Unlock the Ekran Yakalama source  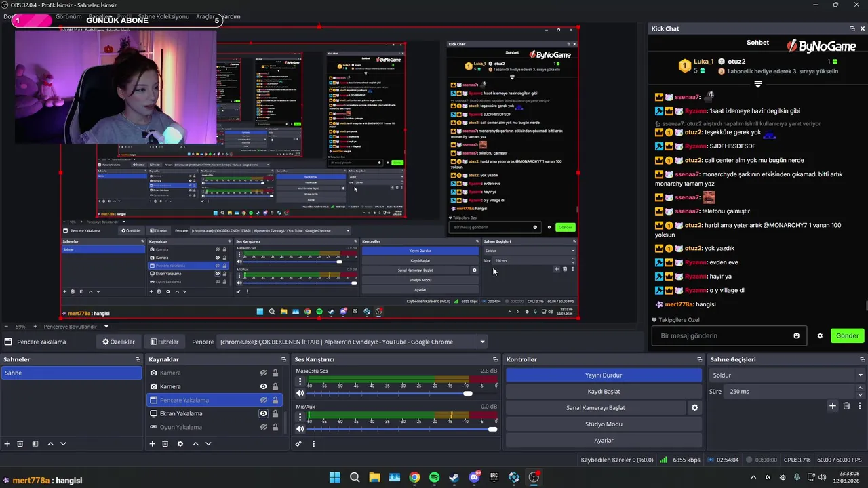275,413
